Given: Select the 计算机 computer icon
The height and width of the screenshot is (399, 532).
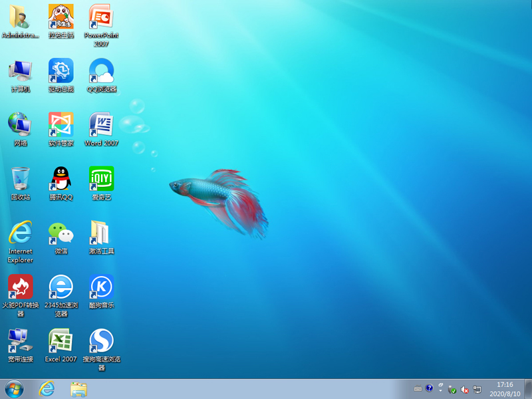Looking at the screenshot, I should pos(20,70).
